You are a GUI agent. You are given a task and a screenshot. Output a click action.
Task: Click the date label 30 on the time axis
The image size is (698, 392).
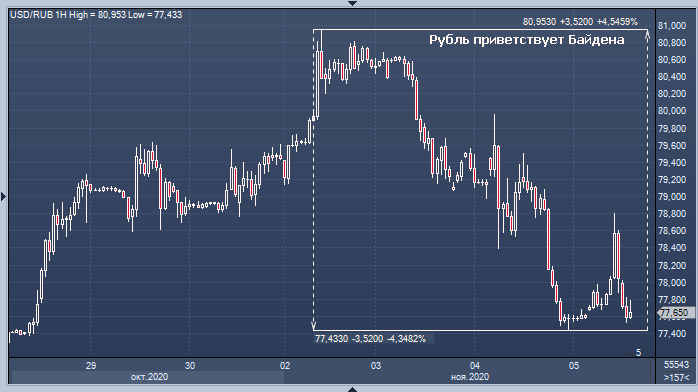(x=190, y=366)
